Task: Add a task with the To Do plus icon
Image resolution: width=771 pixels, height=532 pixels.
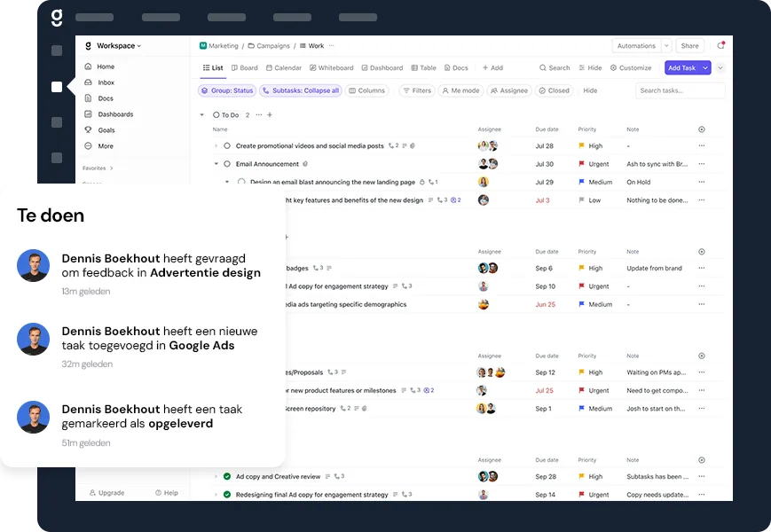Action: click(270, 115)
